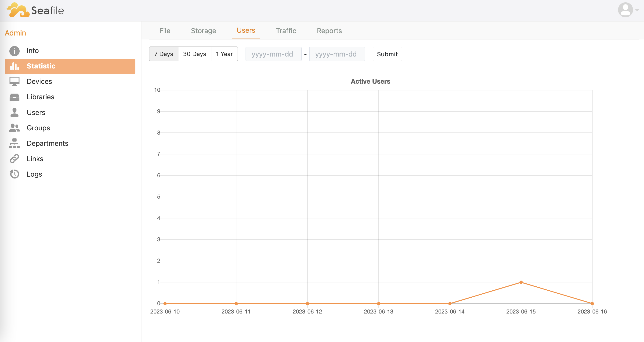Select the 7 Days range
This screenshot has width=644, height=342.
coord(163,54)
